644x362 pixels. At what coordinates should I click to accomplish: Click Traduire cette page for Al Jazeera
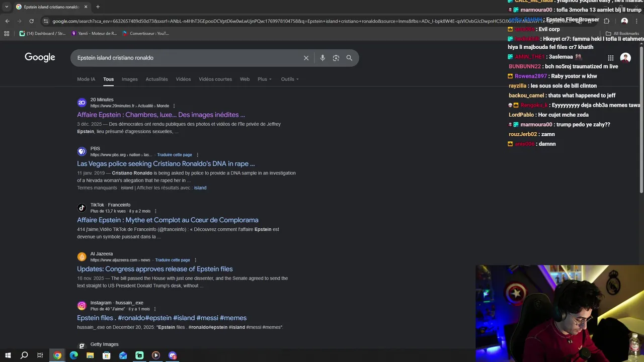pyautogui.click(x=173, y=260)
